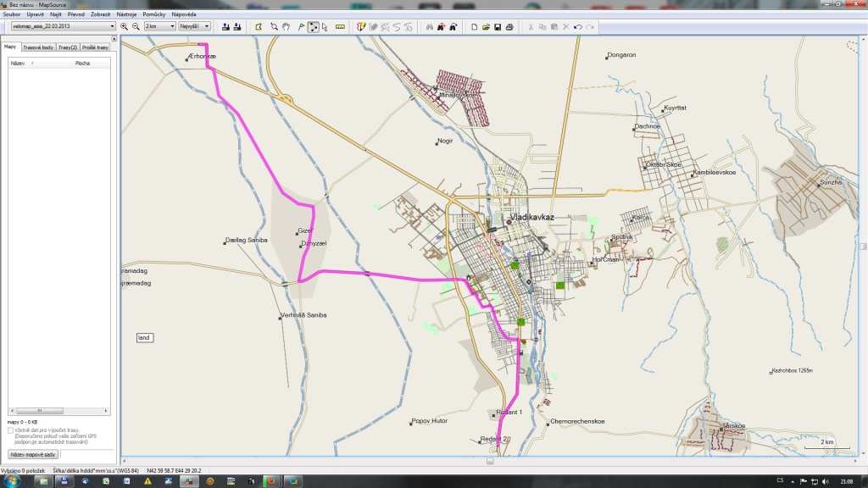This screenshot has width=868, height=488.
Task: Click the zoom out magnifier icon
Action: (x=136, y=27)
